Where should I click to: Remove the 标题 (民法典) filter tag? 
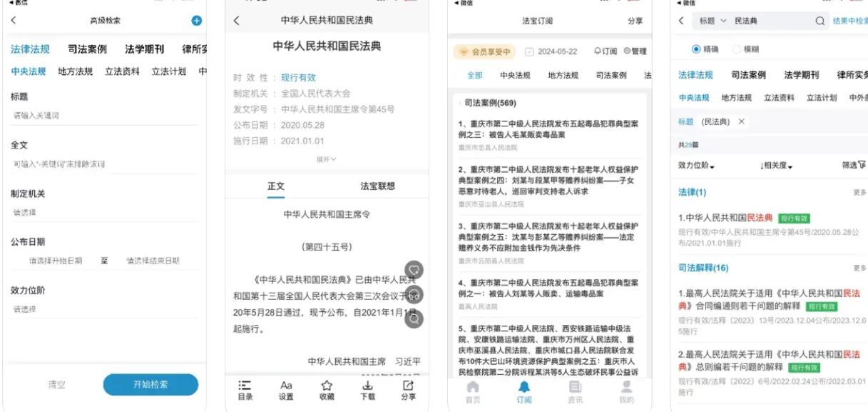tap(742, 121)
